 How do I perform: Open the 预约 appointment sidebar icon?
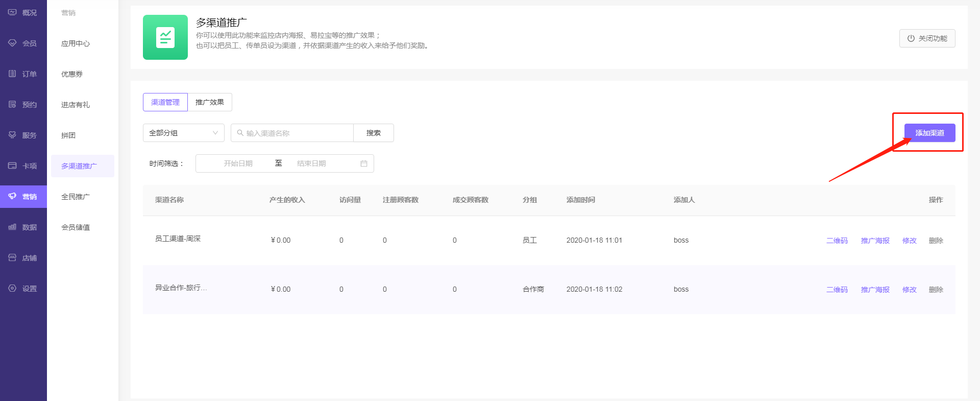click(x=12, y=104)
